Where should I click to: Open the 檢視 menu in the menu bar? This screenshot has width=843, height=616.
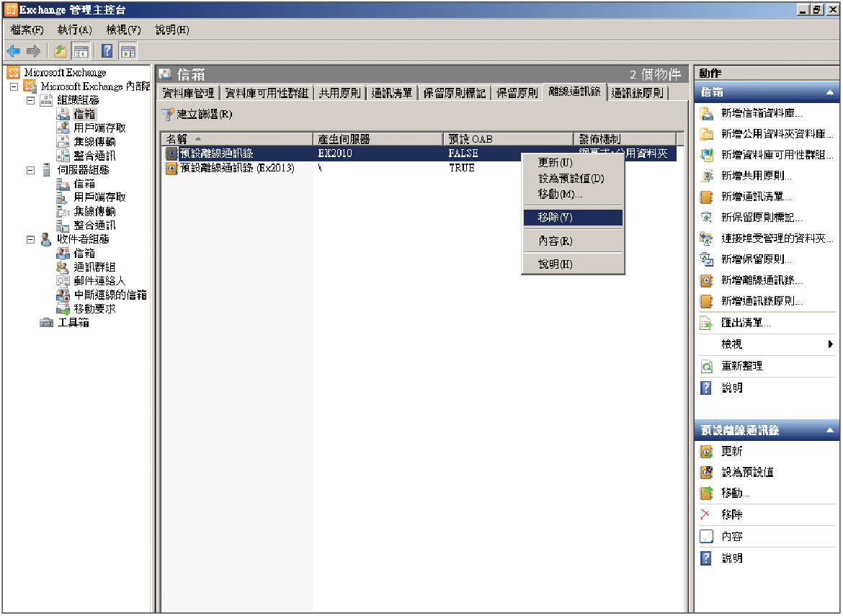click(x=124, y=30)
